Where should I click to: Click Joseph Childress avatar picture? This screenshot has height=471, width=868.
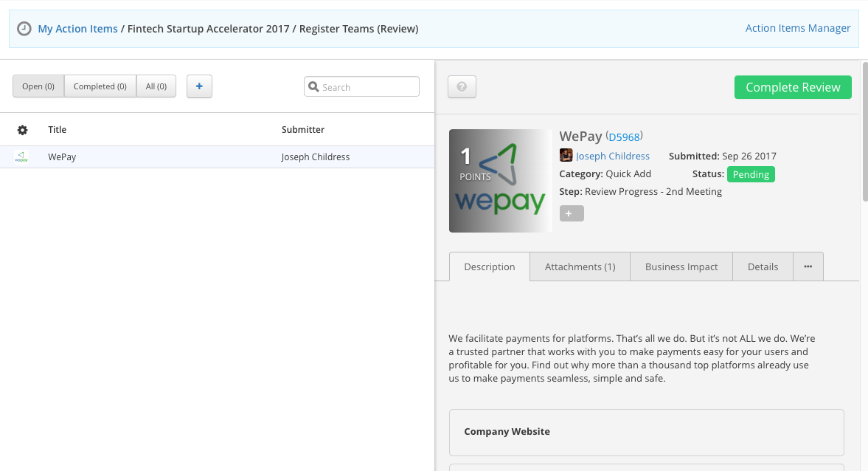(566, 155)
